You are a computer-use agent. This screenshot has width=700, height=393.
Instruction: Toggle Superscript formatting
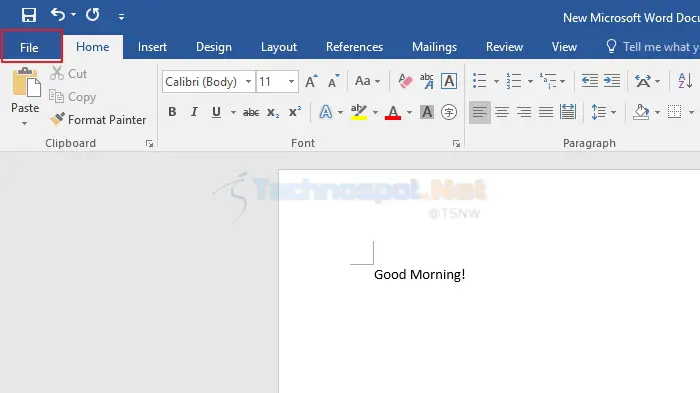295,112
